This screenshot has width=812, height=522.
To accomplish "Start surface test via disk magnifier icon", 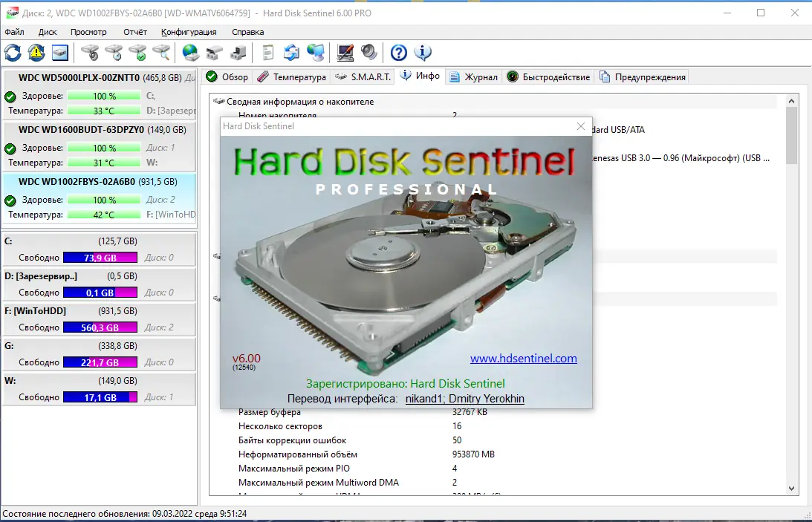I will [163, 52].
